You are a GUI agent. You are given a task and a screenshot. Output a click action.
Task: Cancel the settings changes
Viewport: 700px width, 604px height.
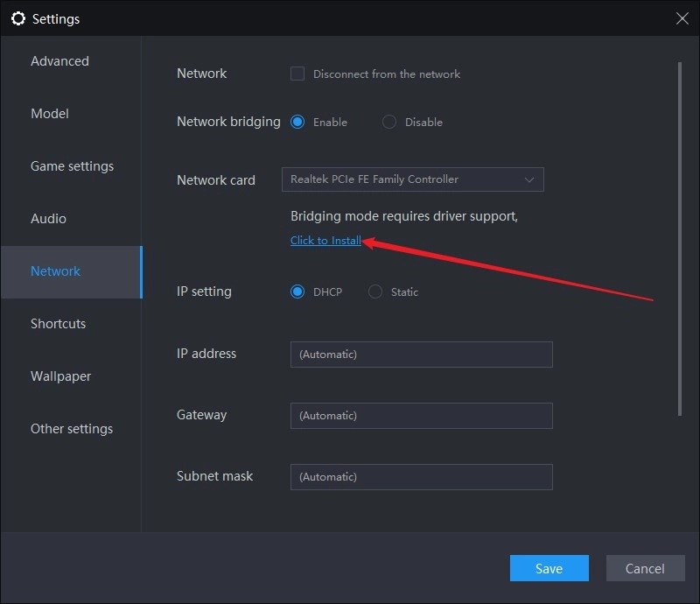point(645,568)
